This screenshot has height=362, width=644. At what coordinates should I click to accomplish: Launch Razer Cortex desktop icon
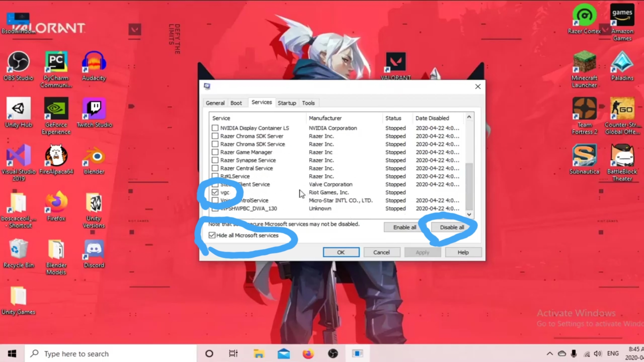[584, 19]
